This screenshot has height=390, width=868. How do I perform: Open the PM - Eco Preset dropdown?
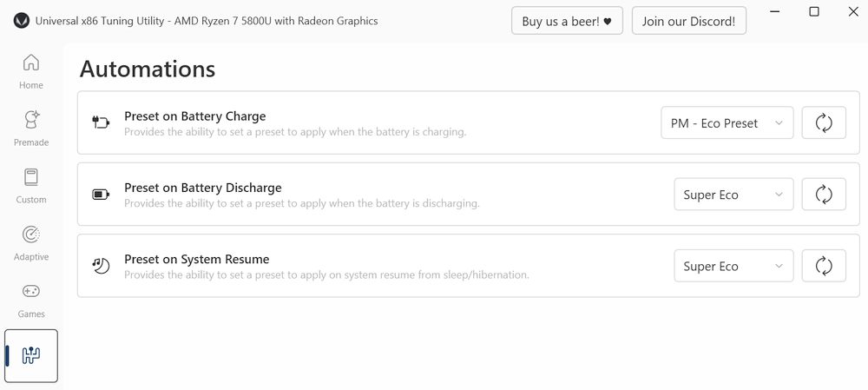pos(727,122)
